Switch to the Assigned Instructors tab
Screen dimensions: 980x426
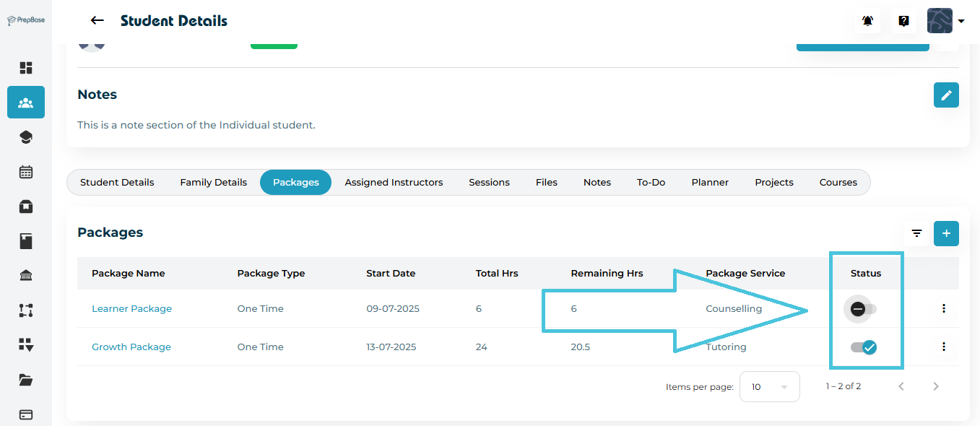pos(394,183)
